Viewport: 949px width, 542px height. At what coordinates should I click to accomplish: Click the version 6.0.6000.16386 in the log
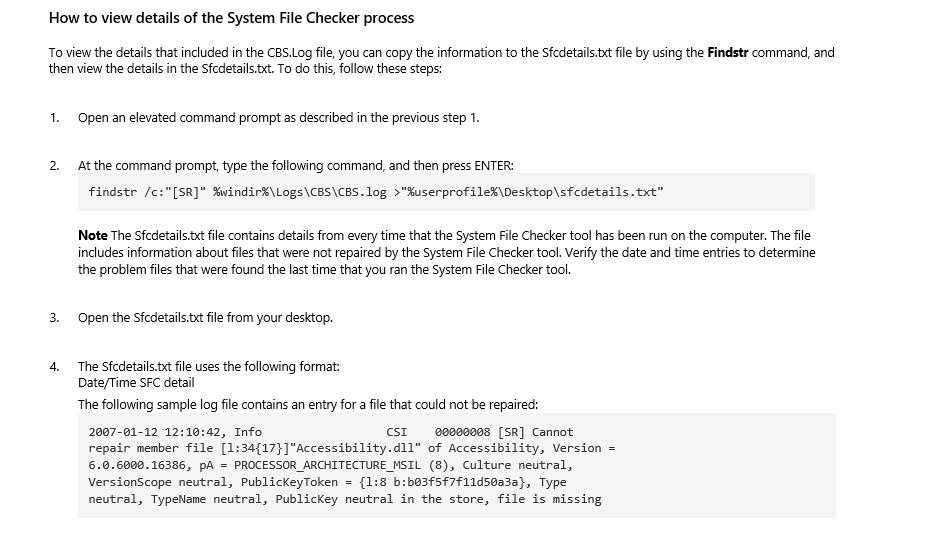[x=139, y=465]
